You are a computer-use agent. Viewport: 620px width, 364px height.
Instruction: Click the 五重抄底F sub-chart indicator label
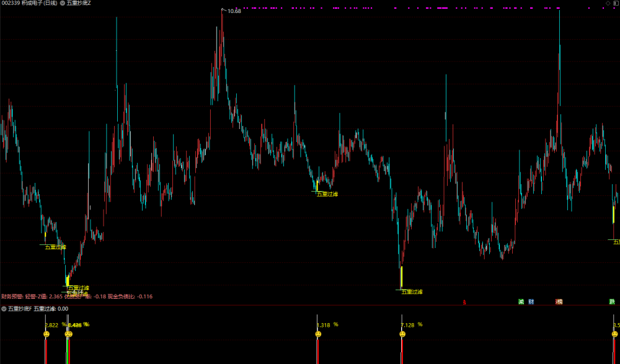[20, 309]
